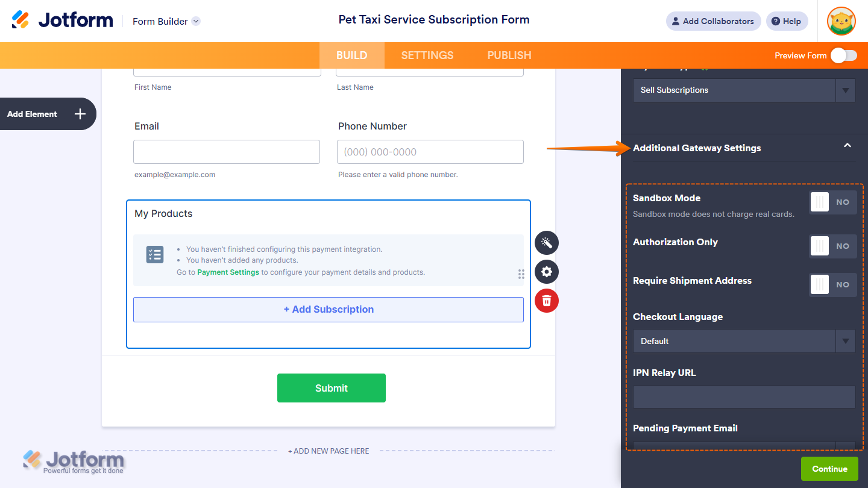Collapse Additional Gateway Settings

tap(848, 146)
